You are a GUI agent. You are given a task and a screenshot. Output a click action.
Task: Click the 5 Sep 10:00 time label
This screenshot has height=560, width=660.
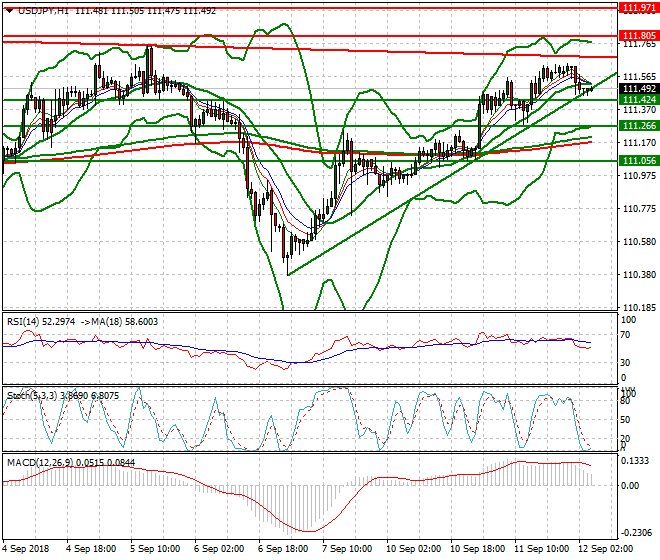pos(155,549)
